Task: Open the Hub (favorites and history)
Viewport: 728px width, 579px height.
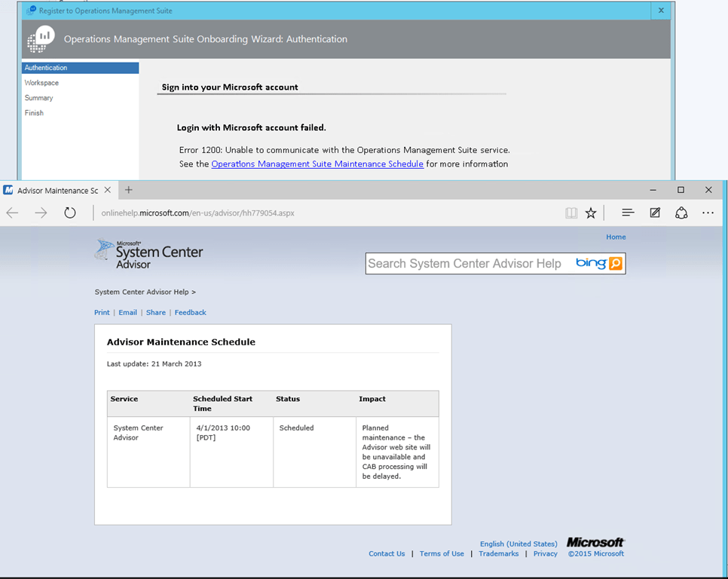Action: (628, 213)
